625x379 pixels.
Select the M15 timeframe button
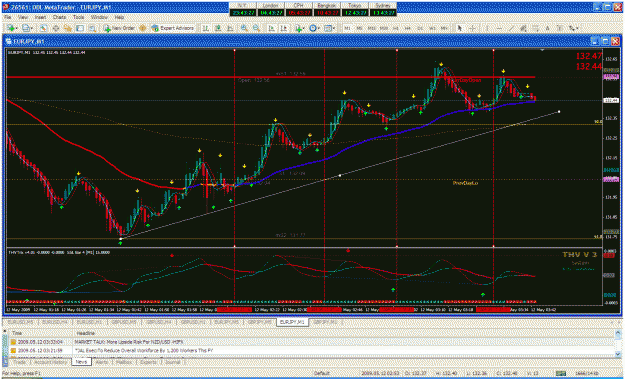pos(371,28)
